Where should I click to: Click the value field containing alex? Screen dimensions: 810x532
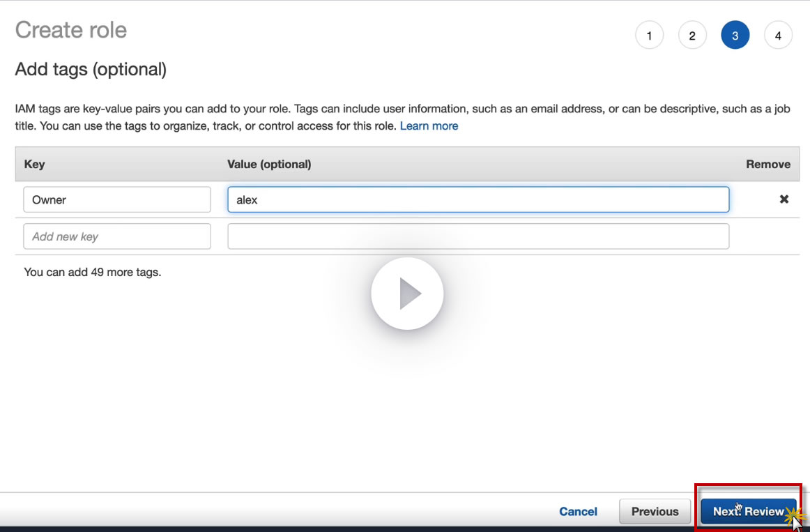[478, 199]
